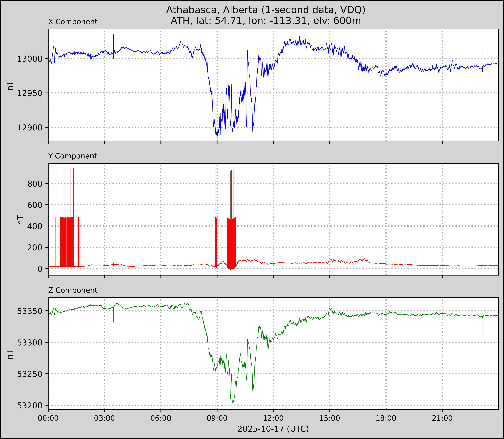Click the station coordinates subtitle line
The height and width of the screenshot is (439, 504).
(266, 21)
